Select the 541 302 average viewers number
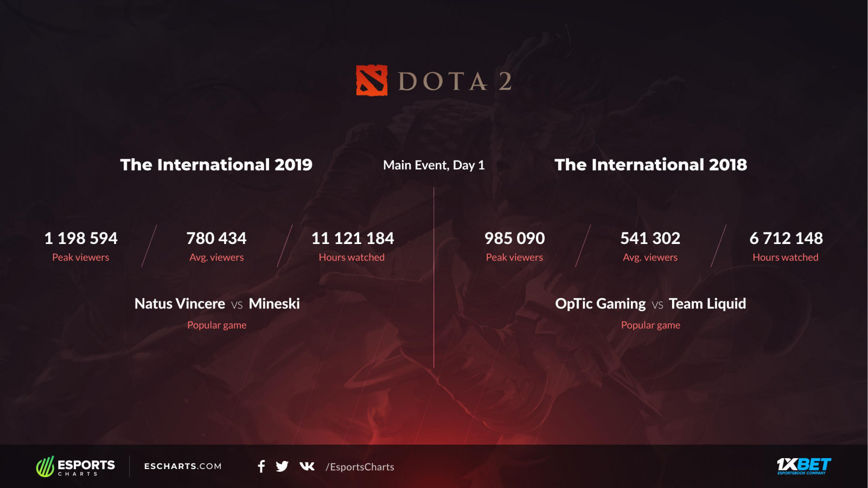The image size is (868, 488). [650, 238]
